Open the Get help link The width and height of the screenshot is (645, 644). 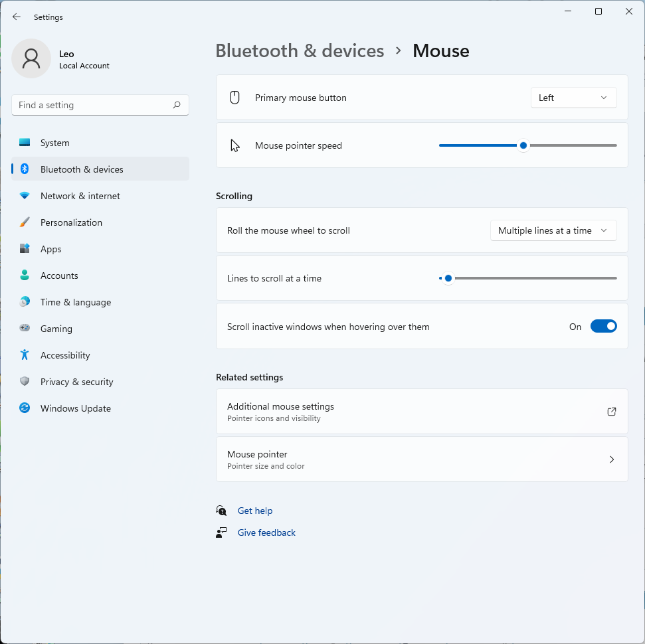click(x=255, y=511)
